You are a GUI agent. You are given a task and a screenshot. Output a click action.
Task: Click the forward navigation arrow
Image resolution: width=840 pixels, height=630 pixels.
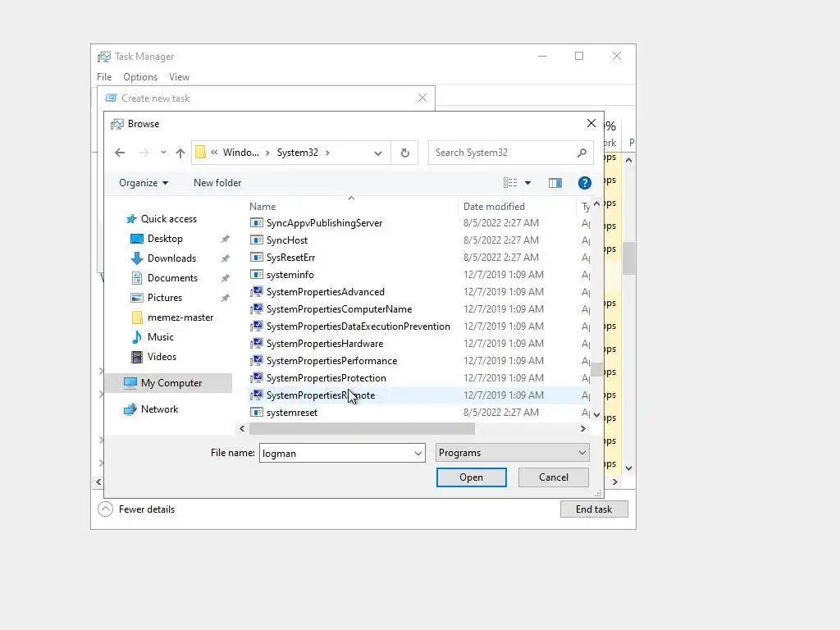pyautogui.click(x=144, y=153)
